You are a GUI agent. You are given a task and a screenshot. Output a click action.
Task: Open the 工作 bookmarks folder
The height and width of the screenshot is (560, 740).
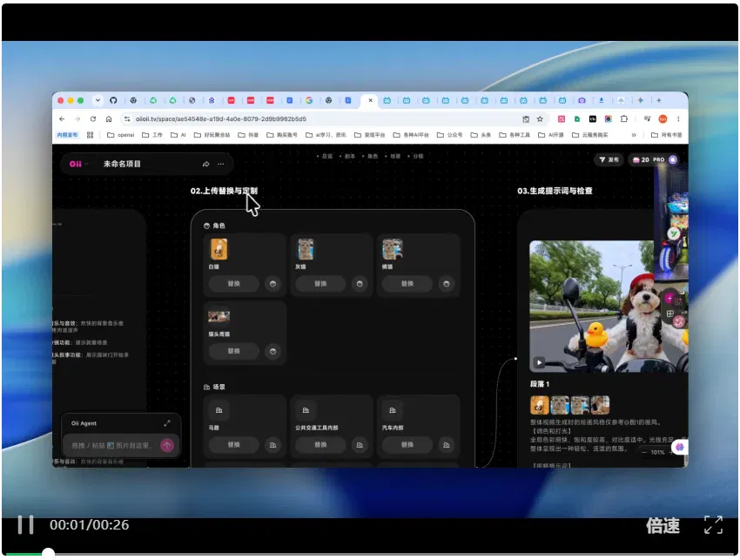pyautogui.click(x=152, y=135)
